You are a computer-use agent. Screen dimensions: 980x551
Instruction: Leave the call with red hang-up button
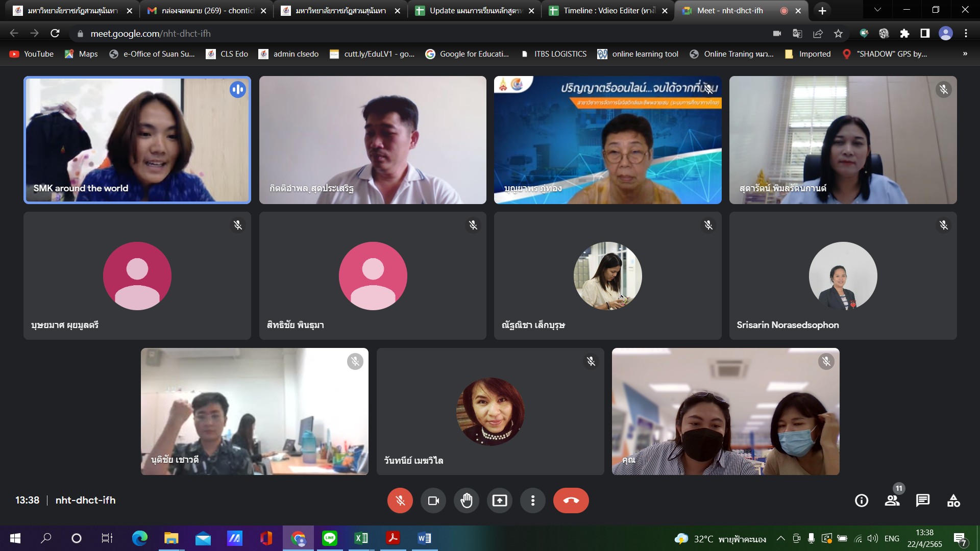571,500
